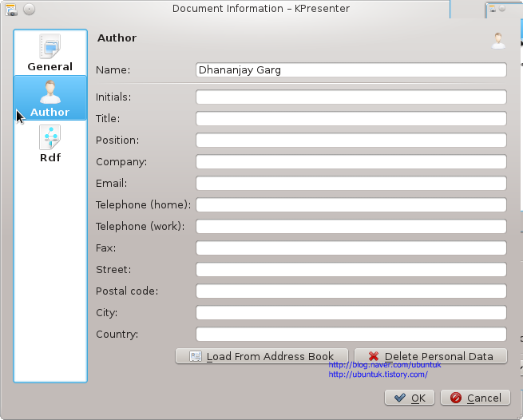Focus the Initials input field
The image size is (523, 420).
[x=351, y=97]
